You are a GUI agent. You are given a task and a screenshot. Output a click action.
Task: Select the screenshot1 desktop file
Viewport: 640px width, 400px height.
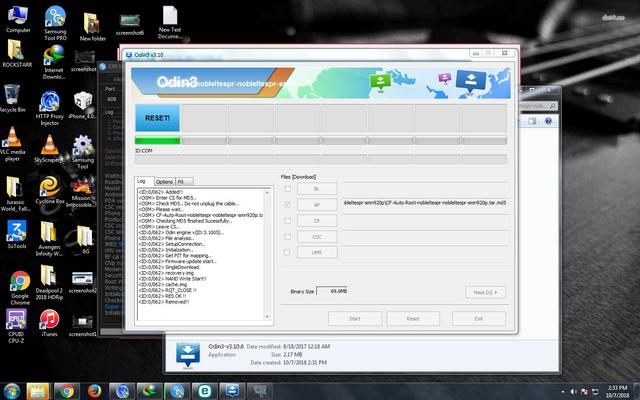82,326
